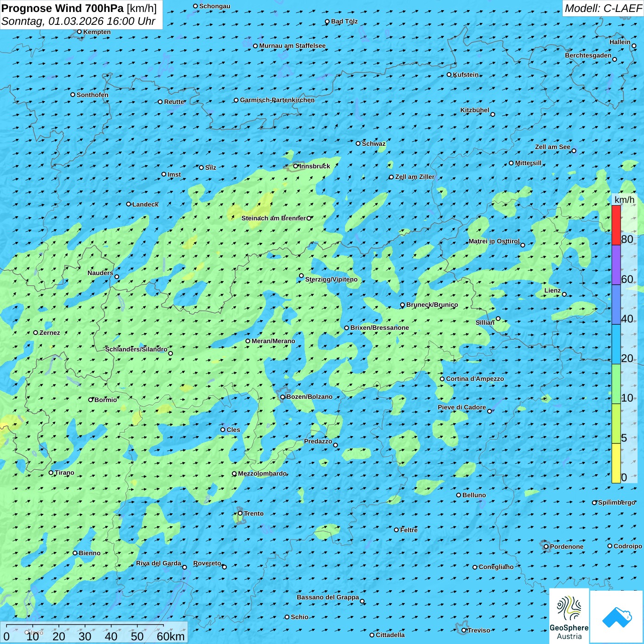Click the 'Modell: C-LAEF' label

[603, 8]
